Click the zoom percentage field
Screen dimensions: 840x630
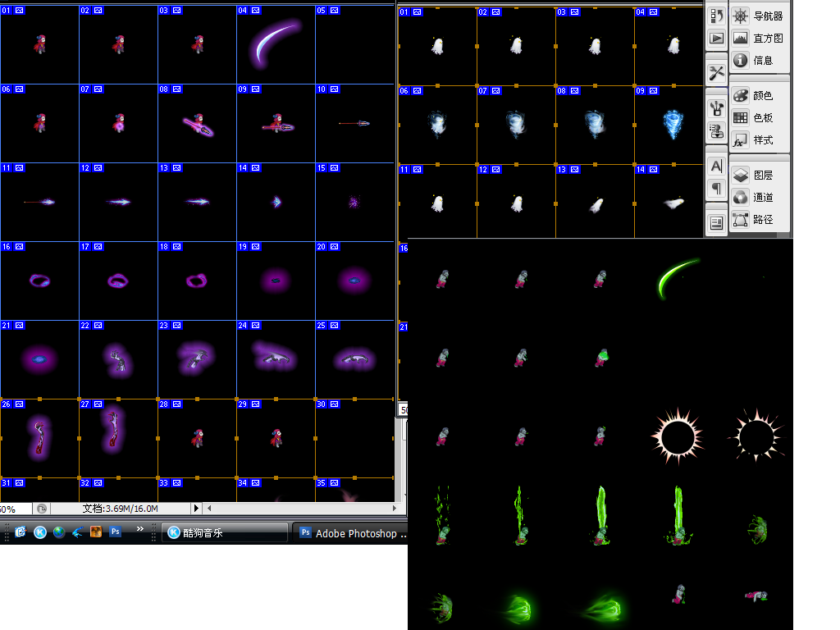[x=16, y=509]
